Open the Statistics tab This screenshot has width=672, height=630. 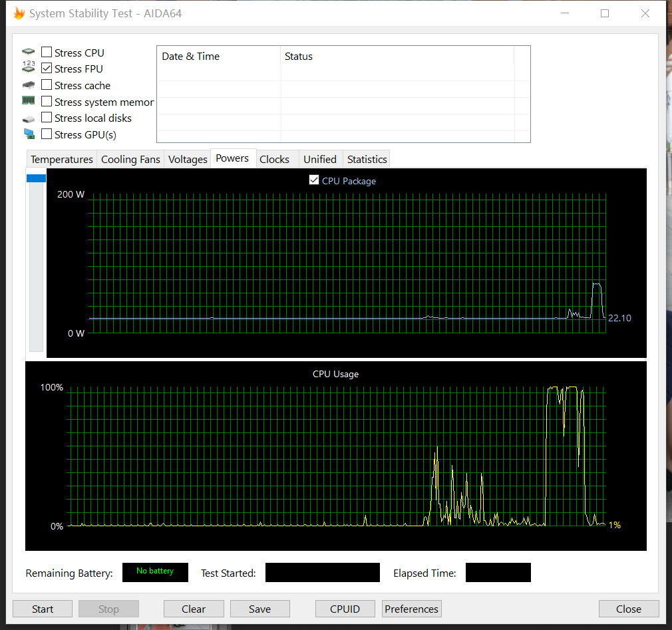tap(367, 160)
